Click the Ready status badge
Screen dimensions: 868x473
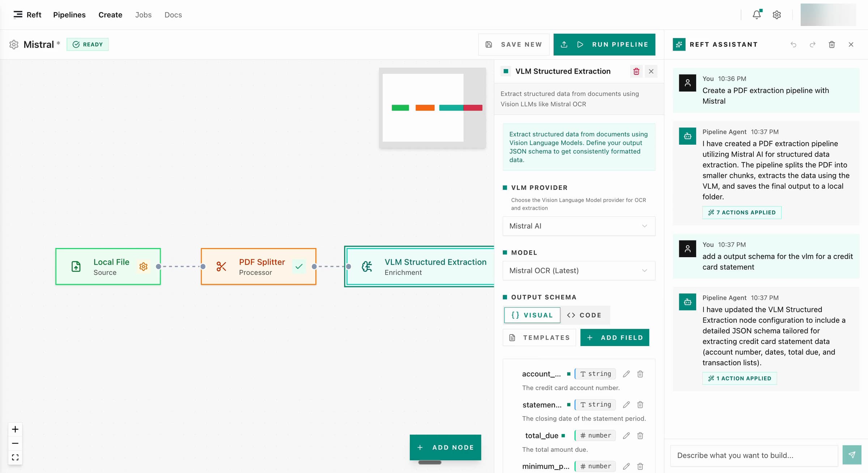tap(88, 44)
